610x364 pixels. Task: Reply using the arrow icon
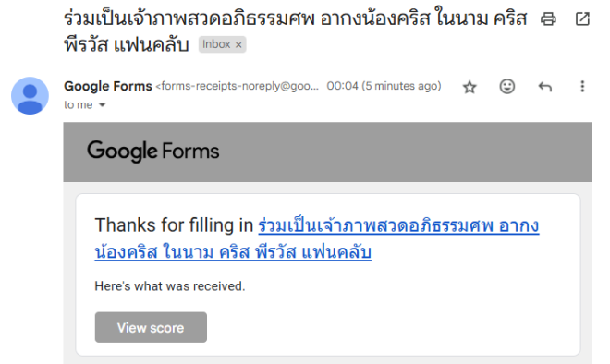tap(545, 86)
